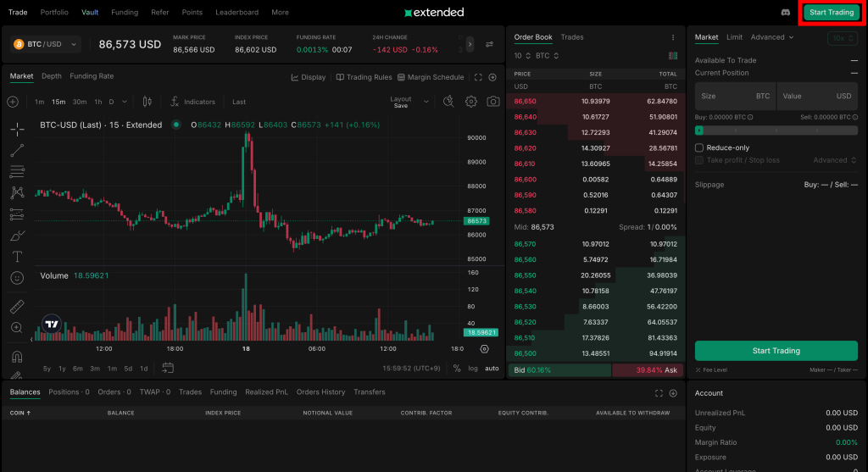Click the chart snapshot camera icon
The width and height of the screenshot is (868, 472).
pos(492,102)
